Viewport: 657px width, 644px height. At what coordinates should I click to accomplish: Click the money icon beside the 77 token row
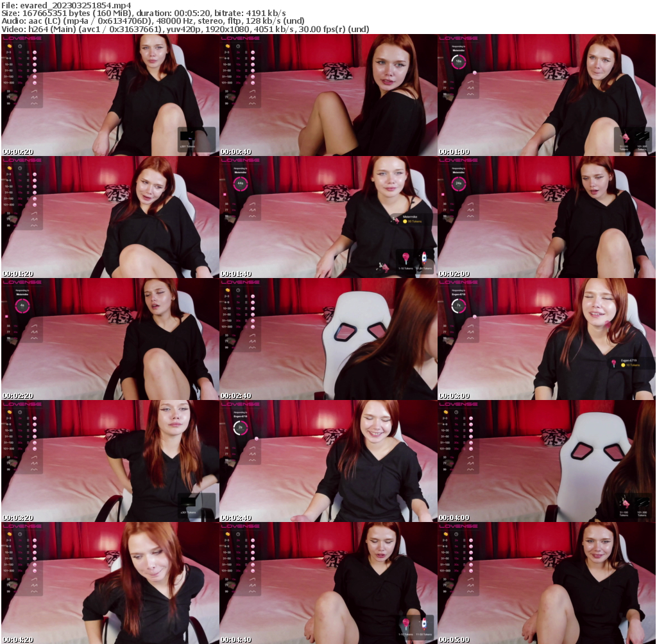coord(13,96)
